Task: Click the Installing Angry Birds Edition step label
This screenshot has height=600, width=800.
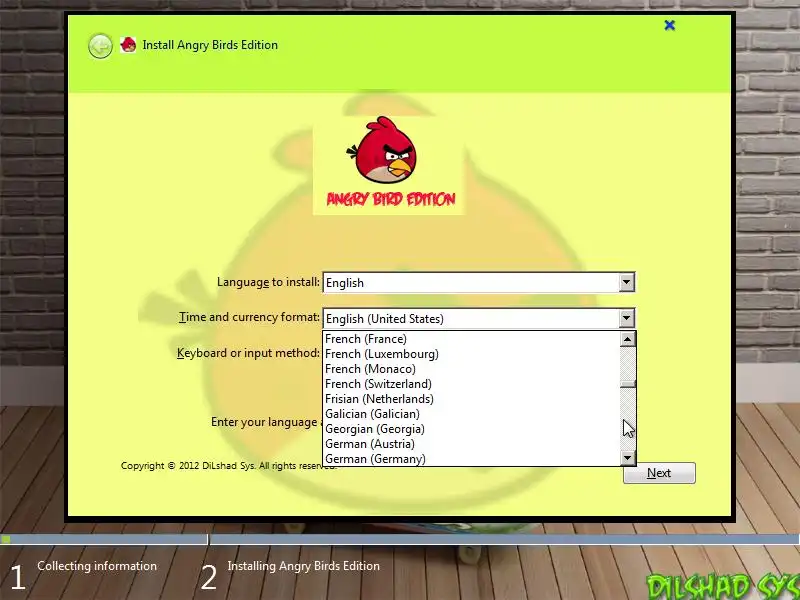Action: [x=304, y=566]
